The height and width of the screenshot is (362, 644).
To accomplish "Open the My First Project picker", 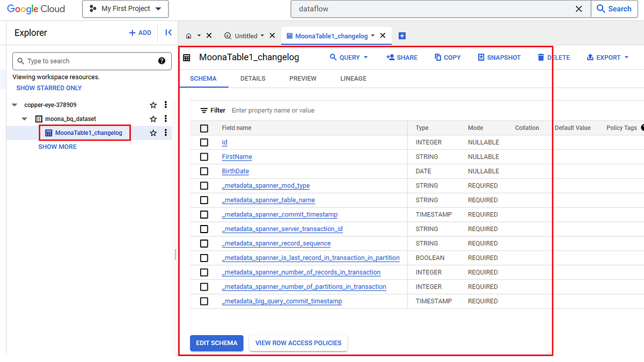I will [125, 9].
